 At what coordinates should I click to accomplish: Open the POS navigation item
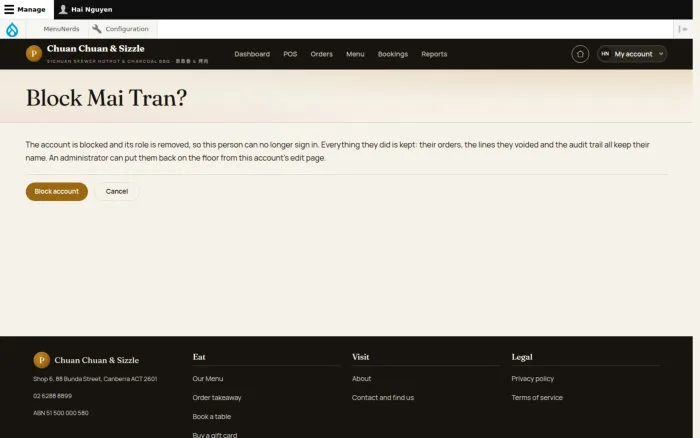(290, 54)
